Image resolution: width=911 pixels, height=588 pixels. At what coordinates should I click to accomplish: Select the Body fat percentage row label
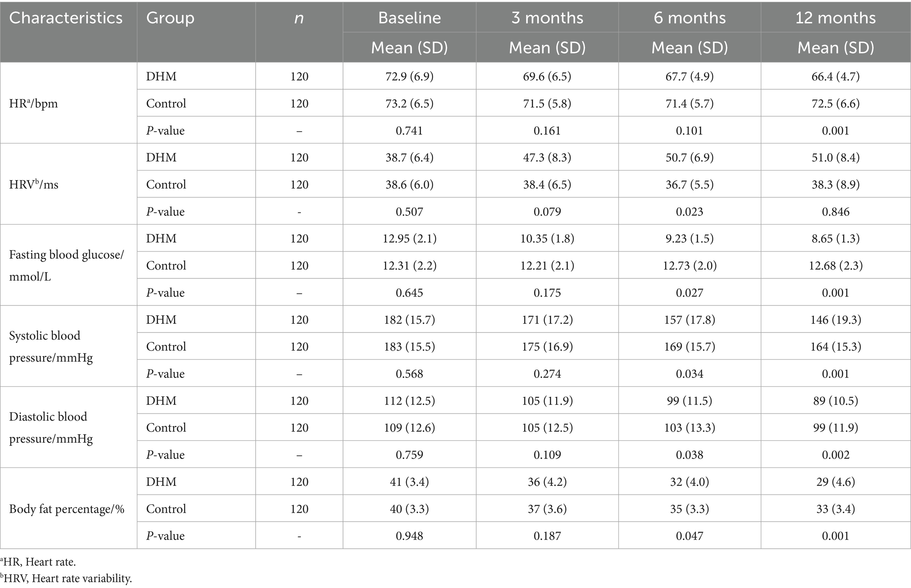point(67,509)
